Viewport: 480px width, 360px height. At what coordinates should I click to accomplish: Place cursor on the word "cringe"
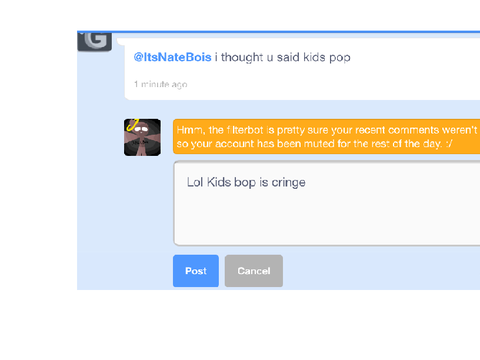[288, 183]
